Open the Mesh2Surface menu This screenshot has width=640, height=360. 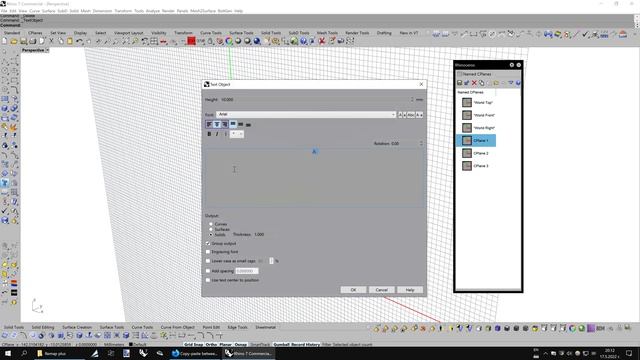point(203,11)
